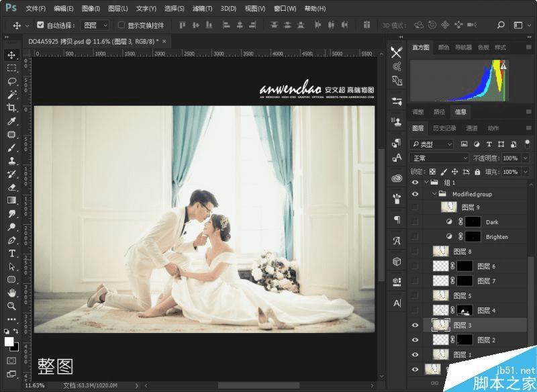Click the foreground color swatch

[x=9, y=342]
